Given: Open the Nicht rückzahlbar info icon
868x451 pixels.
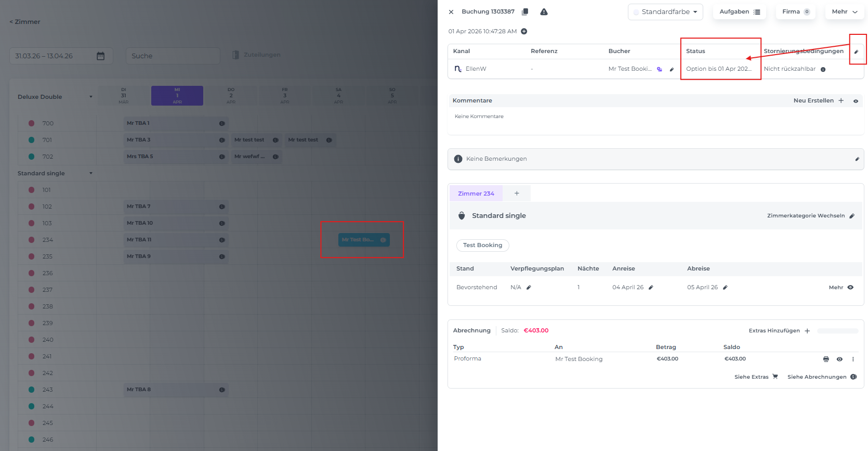Looking at the screenshot, I should pos(823,69).
